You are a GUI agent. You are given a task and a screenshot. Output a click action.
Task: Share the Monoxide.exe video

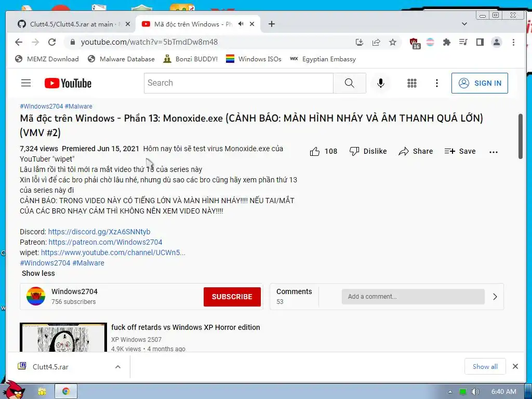click(x=416, y=151)
